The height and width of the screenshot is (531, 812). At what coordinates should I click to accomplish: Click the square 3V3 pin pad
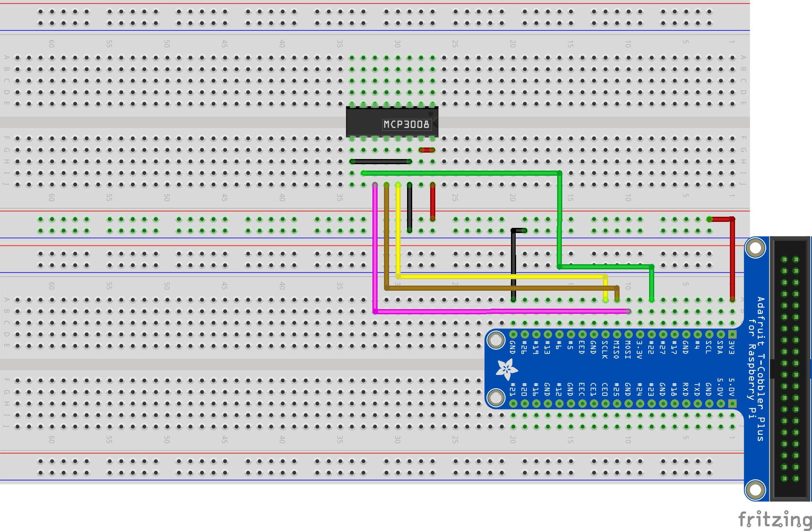[732, 334]
